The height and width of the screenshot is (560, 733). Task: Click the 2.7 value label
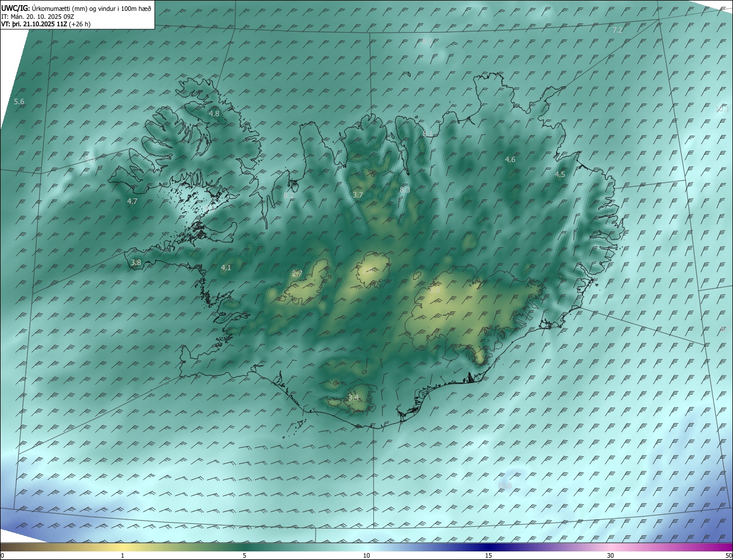[x=297, y=274]
